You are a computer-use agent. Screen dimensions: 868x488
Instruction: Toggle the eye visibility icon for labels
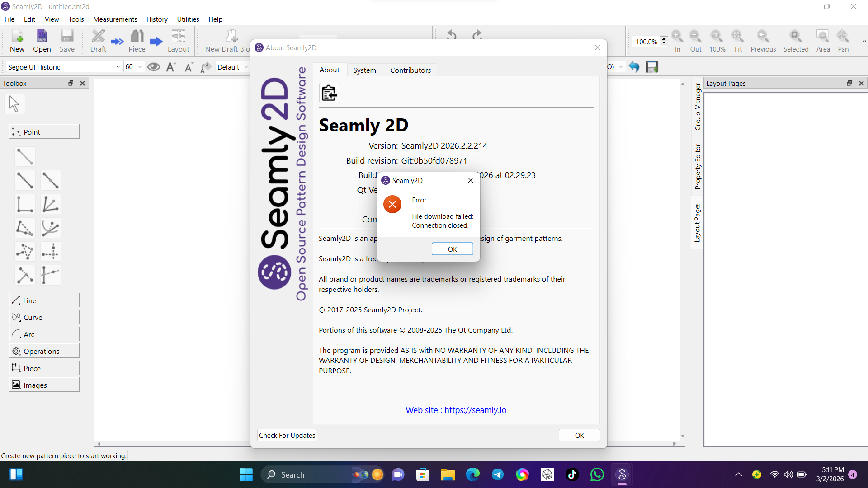[x=154, y=67]
